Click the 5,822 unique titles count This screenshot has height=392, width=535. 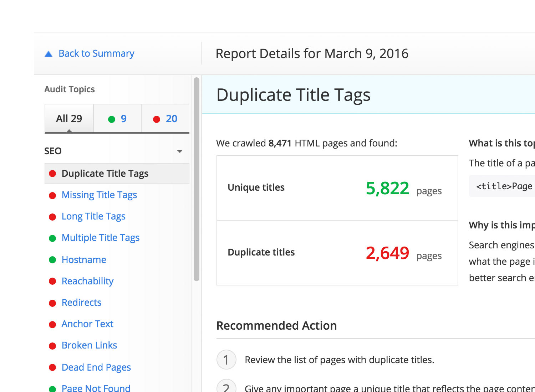[387, 188]
